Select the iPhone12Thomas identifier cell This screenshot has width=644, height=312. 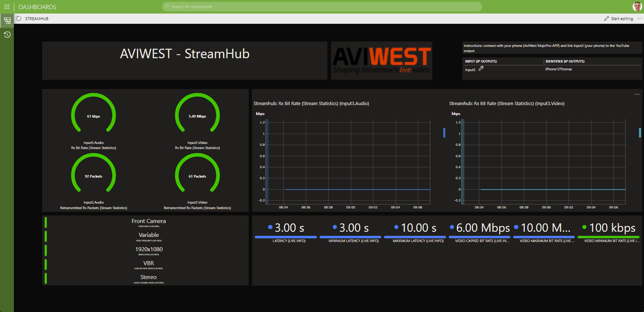tap(558, 69)
